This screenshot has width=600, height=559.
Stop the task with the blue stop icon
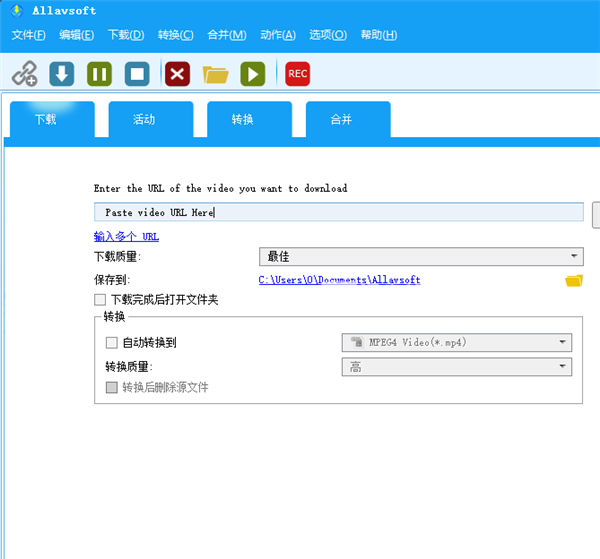point(137,73)
